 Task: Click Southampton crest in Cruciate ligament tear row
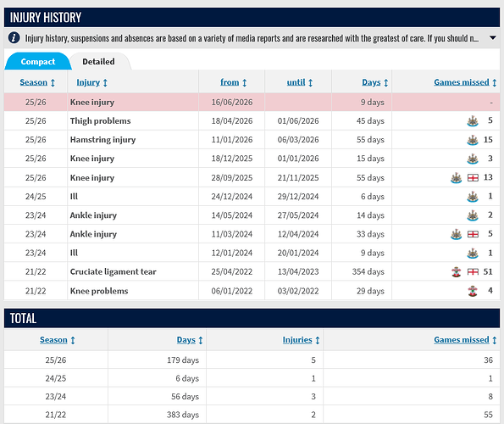coord(456,272)
